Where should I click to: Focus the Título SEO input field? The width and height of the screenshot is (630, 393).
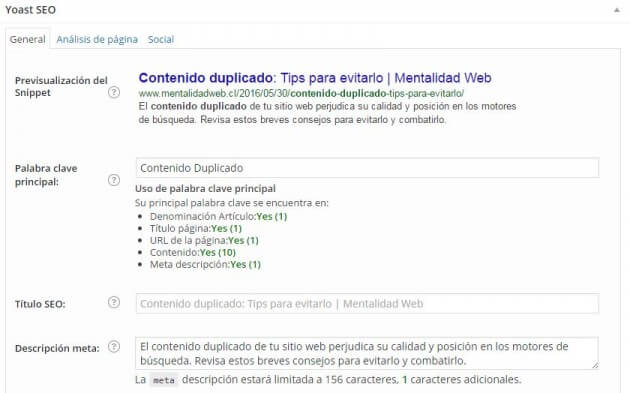pos(367,303)
